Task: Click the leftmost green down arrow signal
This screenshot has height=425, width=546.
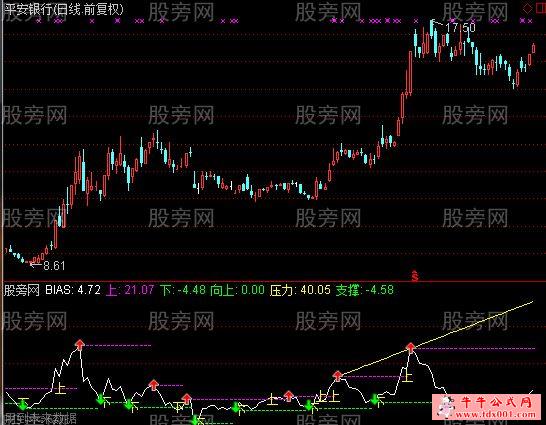Action: click(x=23, y=404)
